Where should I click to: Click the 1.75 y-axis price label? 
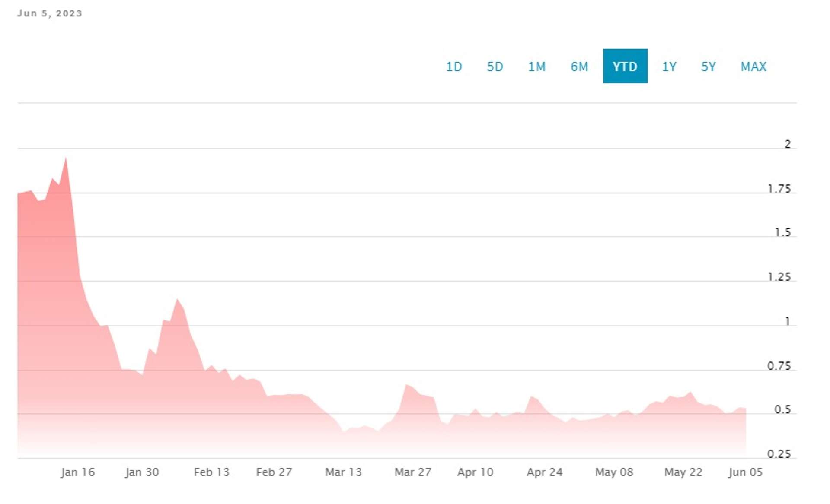(779, 189)
